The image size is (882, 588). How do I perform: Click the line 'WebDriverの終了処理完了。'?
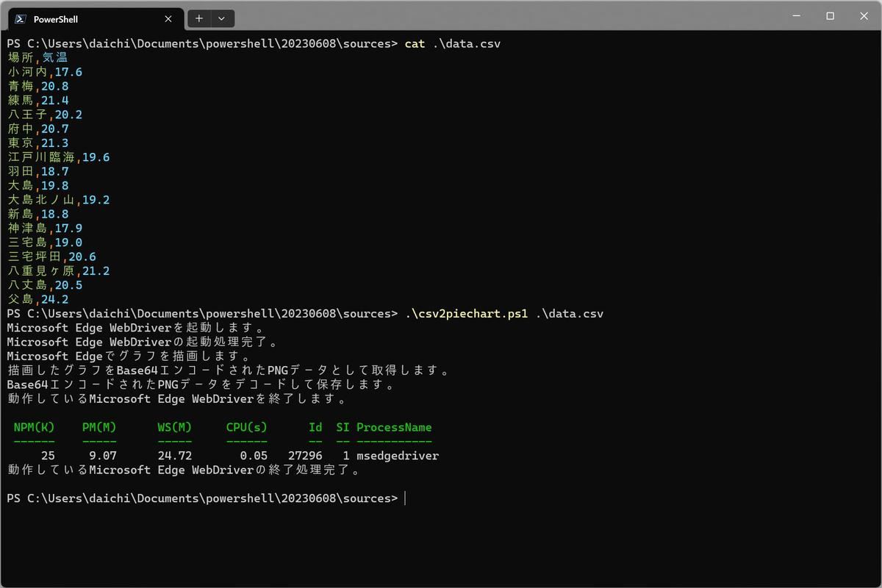pyautogui.click(x=184, y=470)
